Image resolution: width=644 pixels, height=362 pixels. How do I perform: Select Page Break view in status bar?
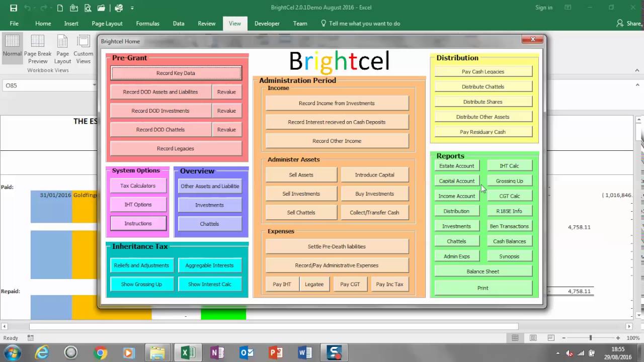(x=551, y=338)
